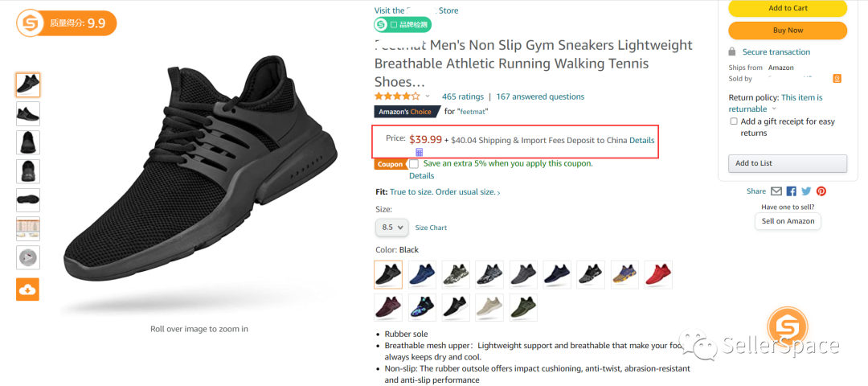Select the shoe sole thumbnail image
The width and height of the screenshot is (868, 386).
point(27,199)
